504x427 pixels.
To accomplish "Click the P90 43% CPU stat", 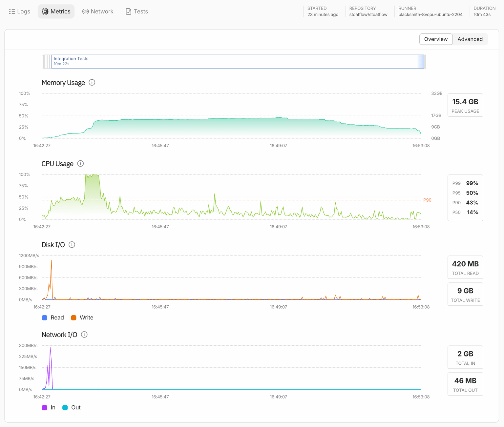I will click(465, 203).
